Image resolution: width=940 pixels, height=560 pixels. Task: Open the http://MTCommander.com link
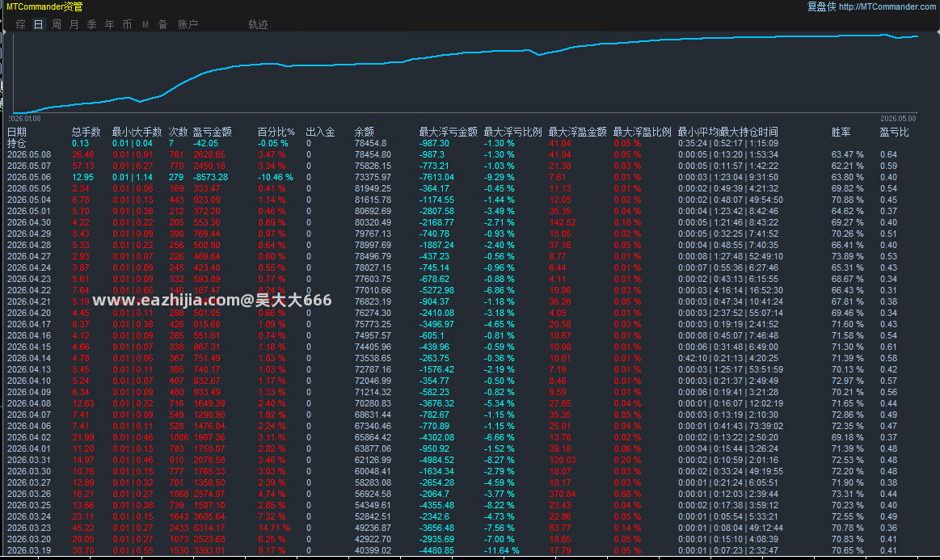887,6
